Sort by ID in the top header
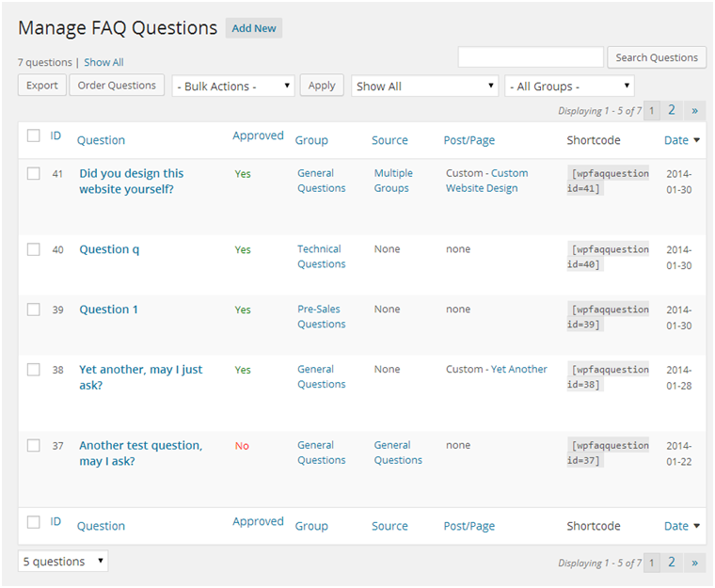The image size is (715, 588). point(56,135)
